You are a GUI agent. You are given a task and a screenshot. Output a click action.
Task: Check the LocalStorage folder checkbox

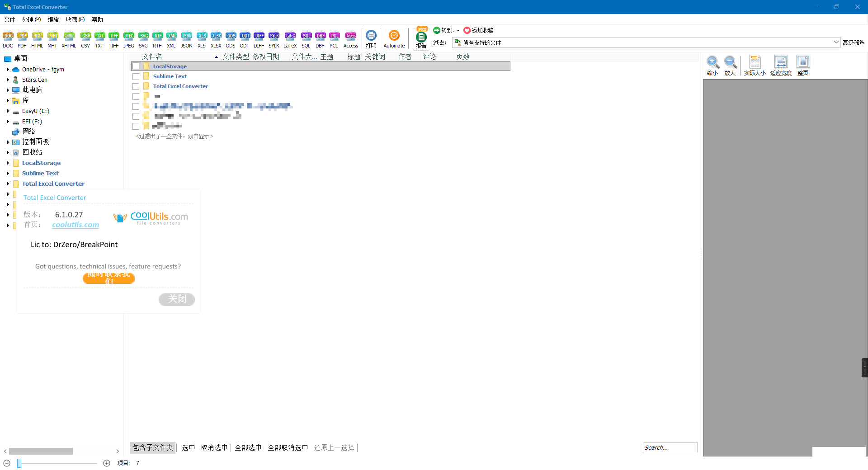tap(136, 66)
